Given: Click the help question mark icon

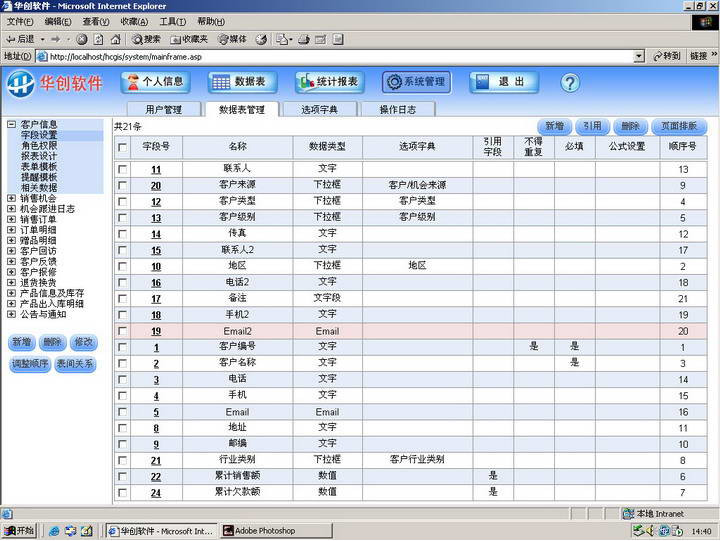Looking at the screenshot, I should (x=570, y=83).
